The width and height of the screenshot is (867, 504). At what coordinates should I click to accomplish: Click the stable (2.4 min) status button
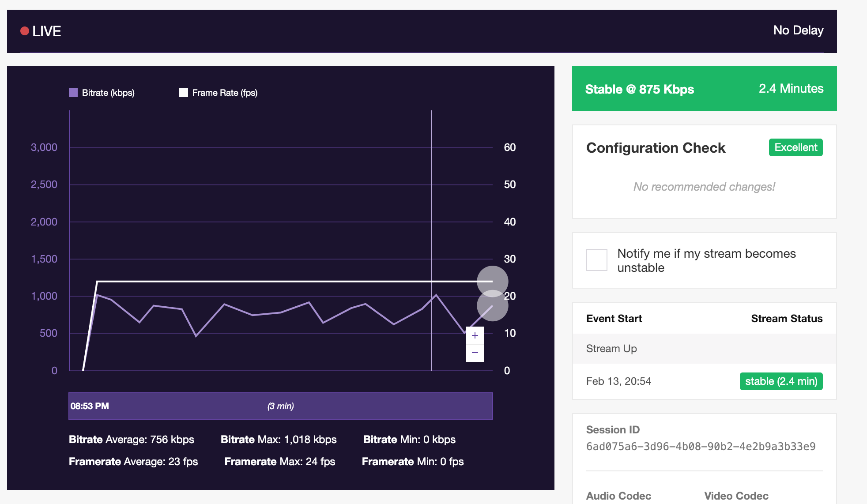click(x=781, y=381)
